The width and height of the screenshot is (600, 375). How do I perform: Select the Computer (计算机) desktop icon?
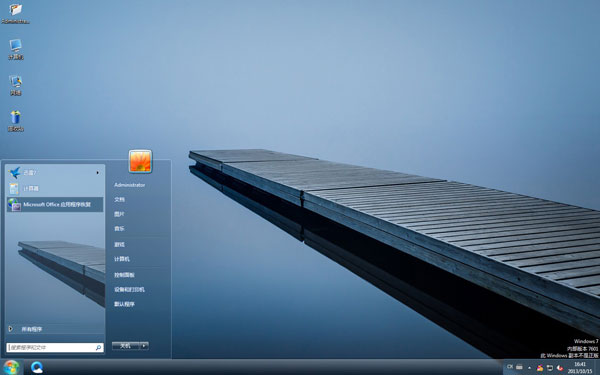click(x=16, y=49)
